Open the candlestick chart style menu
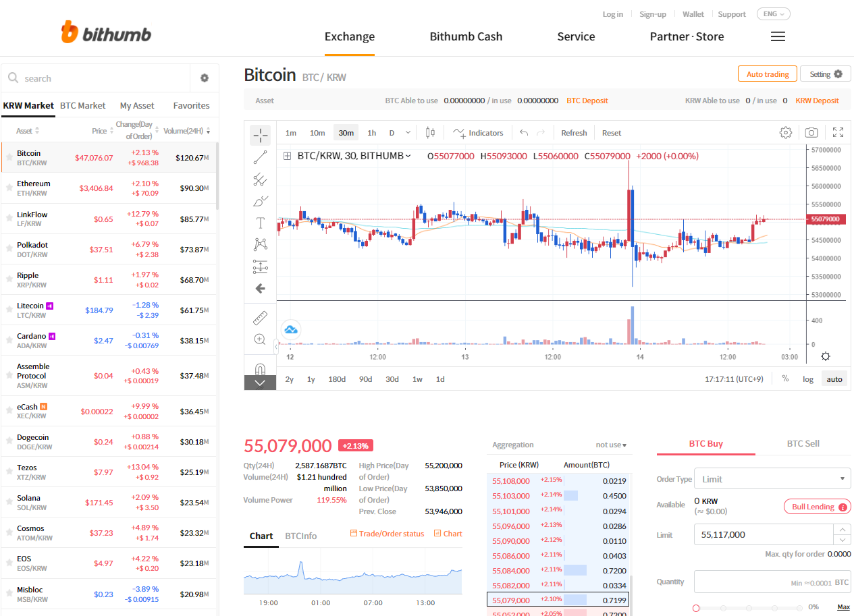The height and width of the screenshot is (616, 854). coord(430,133)
